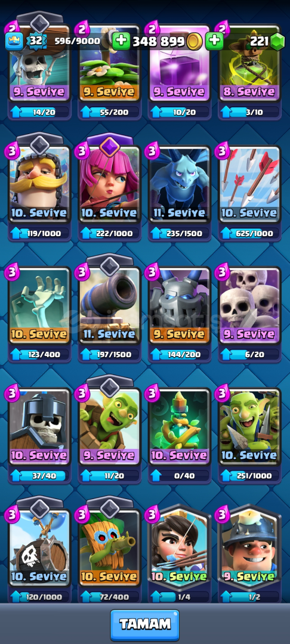Select the Guards card showing 37/40
The height and width of the screenshot is (644, 290).
(x=39, y=426)
